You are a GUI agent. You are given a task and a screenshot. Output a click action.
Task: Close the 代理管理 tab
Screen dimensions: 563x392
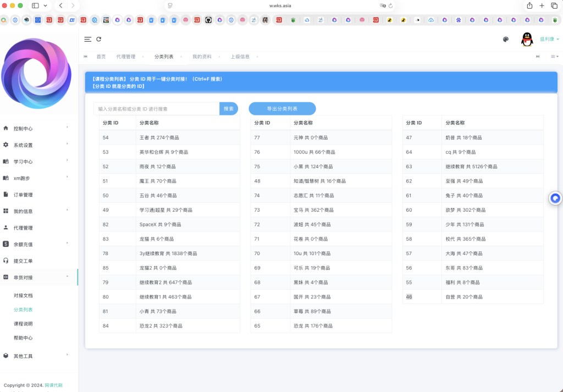(x=143, y=57)
